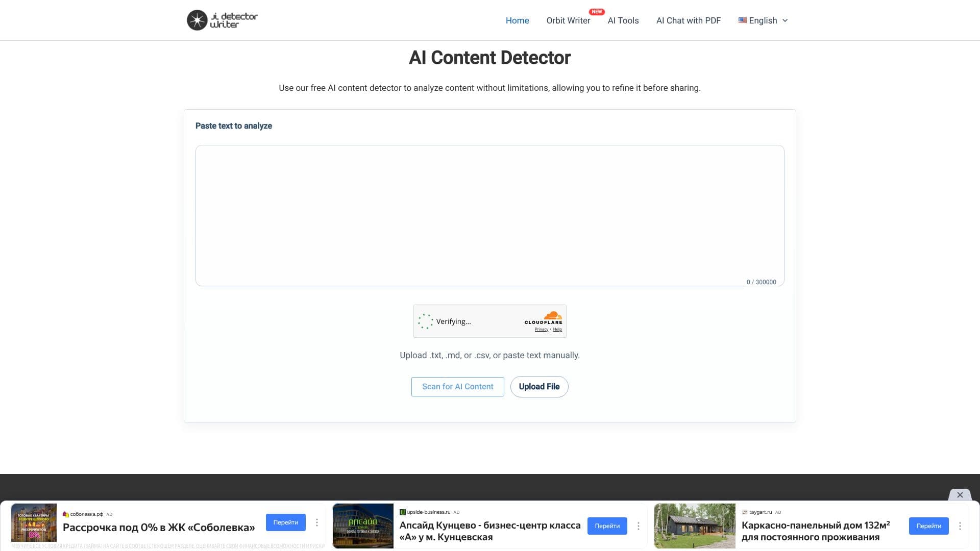980x551 pixels.
Task: Click inside the paste text area
Action: (x=489, y=215)
